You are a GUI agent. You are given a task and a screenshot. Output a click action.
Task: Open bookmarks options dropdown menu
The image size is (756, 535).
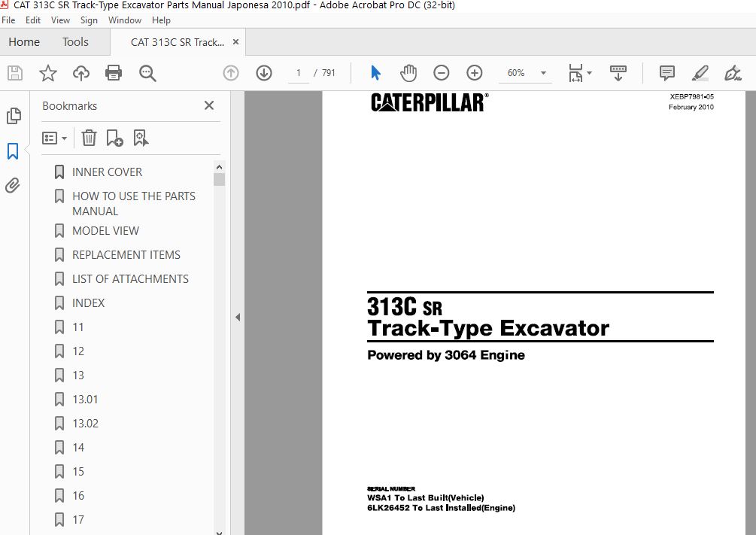click(x=54, y=138)
